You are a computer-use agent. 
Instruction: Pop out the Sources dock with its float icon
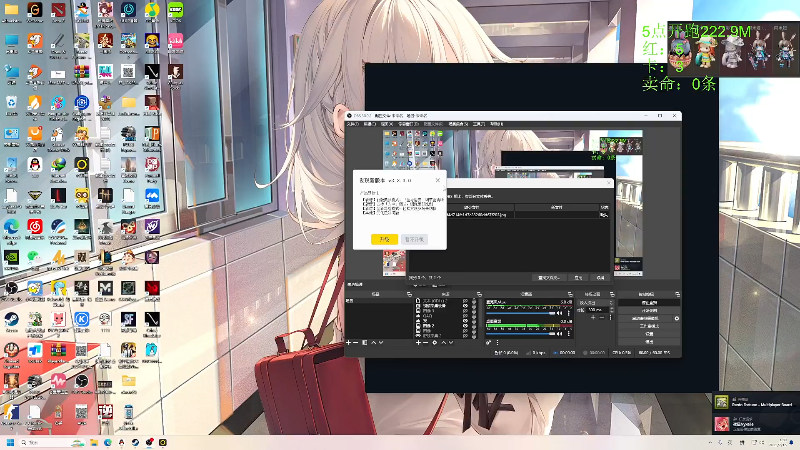pyautogui.click(x=480, y=294)
